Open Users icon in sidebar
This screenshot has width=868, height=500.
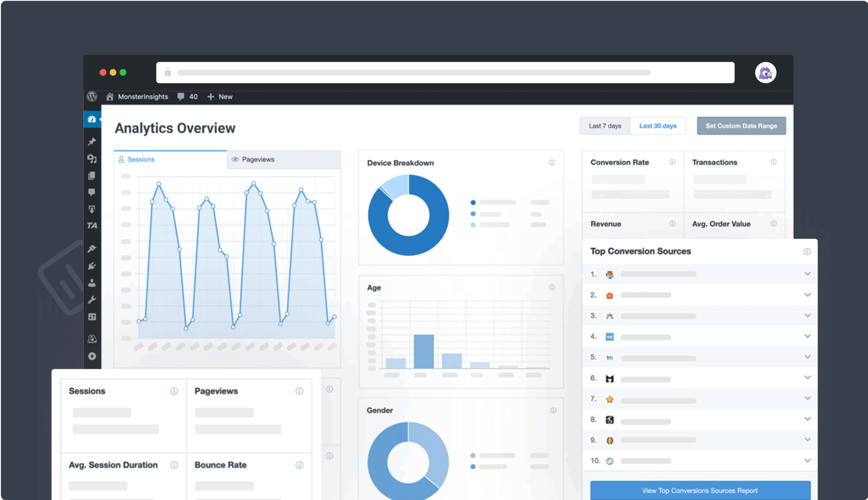coord(92,283)
